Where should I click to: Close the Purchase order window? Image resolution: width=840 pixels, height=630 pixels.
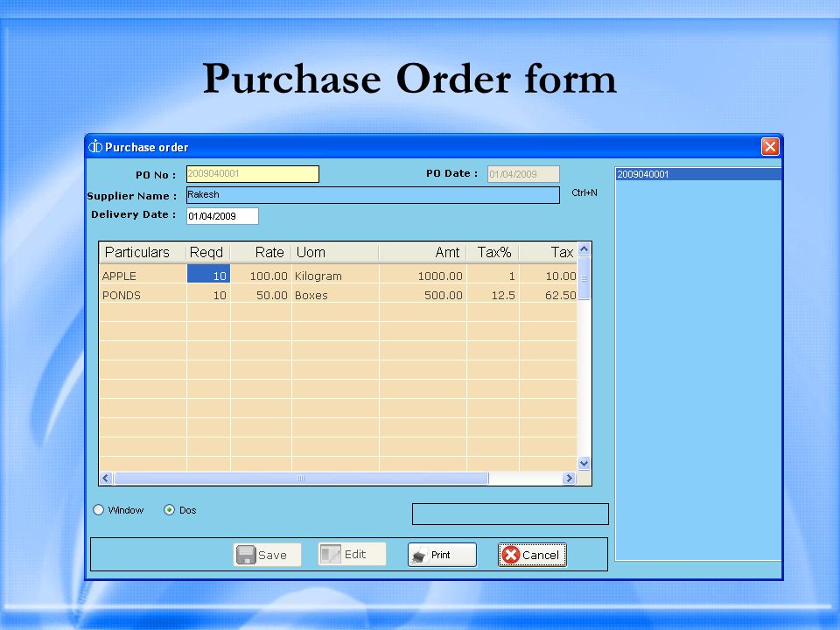[x=770, y=146]
